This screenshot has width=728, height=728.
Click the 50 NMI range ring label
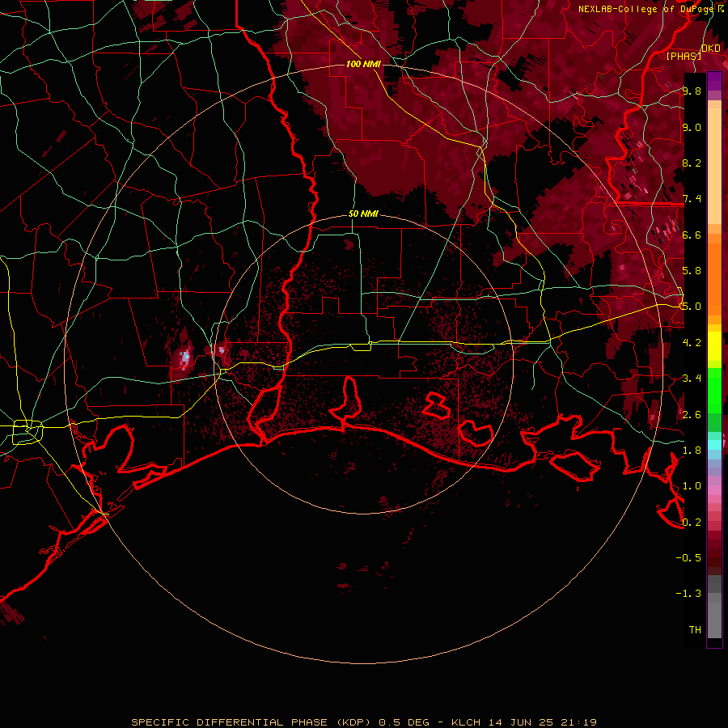coord(363,214)
